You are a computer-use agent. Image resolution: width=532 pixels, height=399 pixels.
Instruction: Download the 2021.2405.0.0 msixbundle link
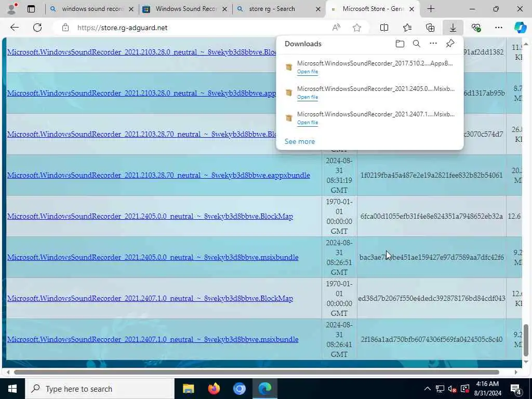click(x=153, y=257)
